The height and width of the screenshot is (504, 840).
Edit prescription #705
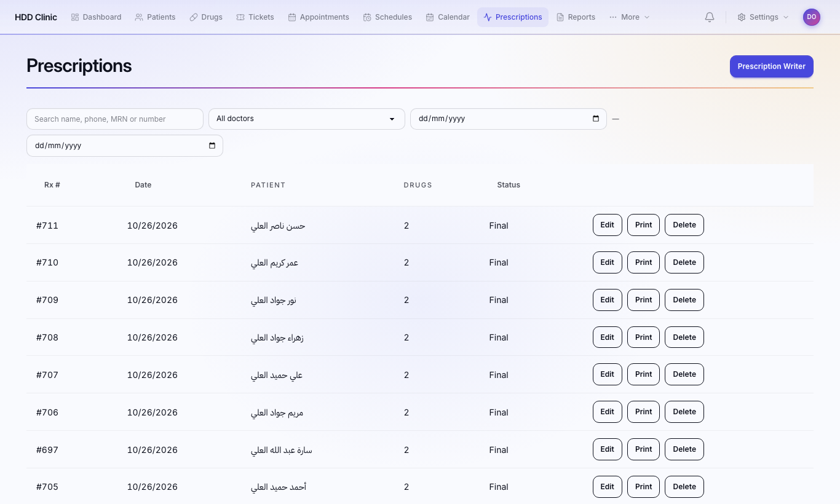pyautogui.click(x=608, y=487)
